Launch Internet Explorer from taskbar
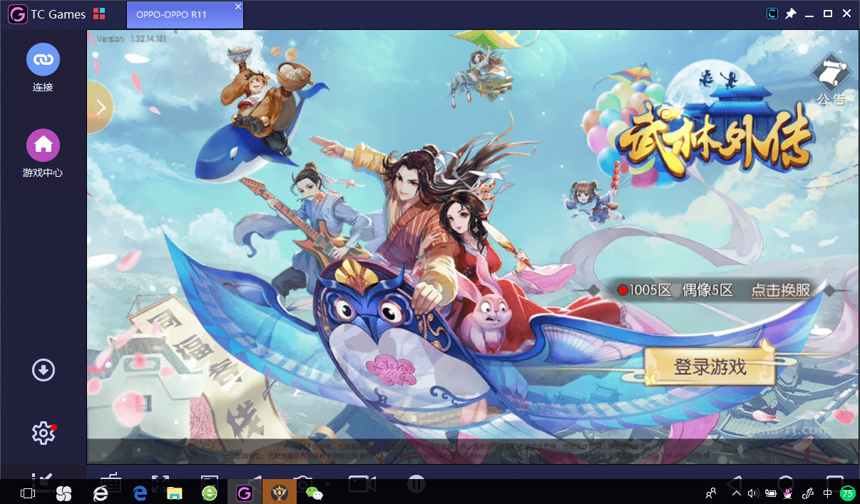The height and width of the screenshot is (504, 860). pyautogui.click(x=101, y=493)
